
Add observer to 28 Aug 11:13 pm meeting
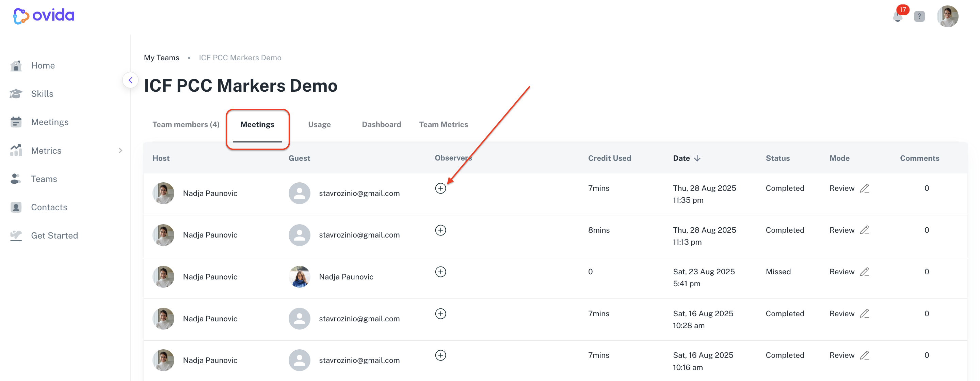pyautogui.click(x=440, y=230)
